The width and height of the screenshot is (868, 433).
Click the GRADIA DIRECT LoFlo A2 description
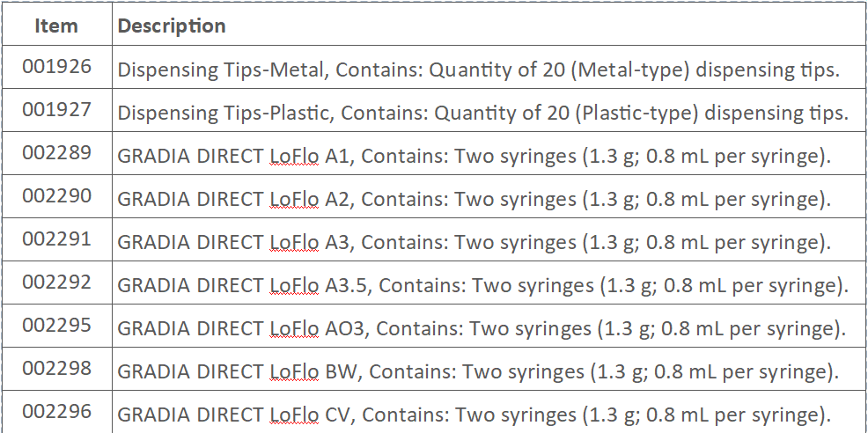coord(474,200)
